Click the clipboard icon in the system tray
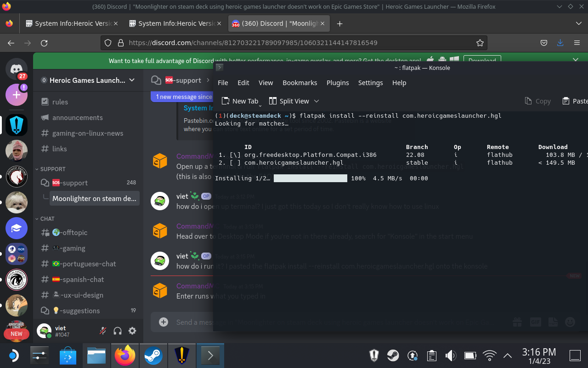Viewport: 588px width, 368px height. click(x=431, y=355)
